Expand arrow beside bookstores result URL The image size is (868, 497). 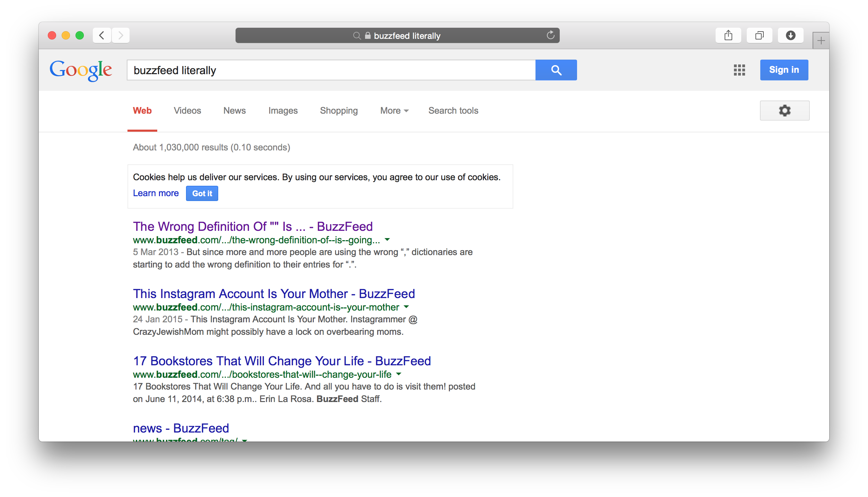[399, 374]
